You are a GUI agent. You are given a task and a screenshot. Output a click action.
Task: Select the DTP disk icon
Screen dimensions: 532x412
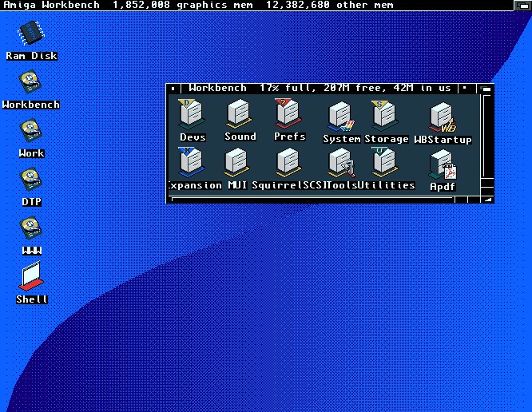30,179
